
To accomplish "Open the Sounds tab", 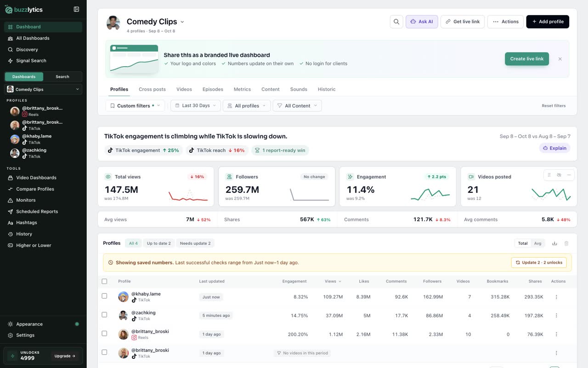I will [299, 89].
